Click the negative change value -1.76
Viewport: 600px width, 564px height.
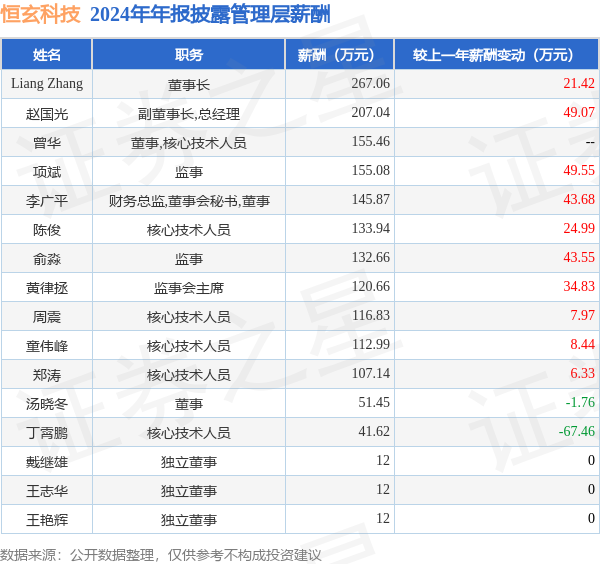pos(580,403)
